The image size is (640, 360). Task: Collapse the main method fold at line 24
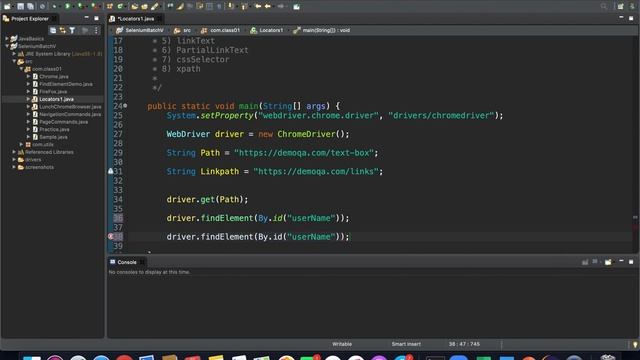coord(125,106)
